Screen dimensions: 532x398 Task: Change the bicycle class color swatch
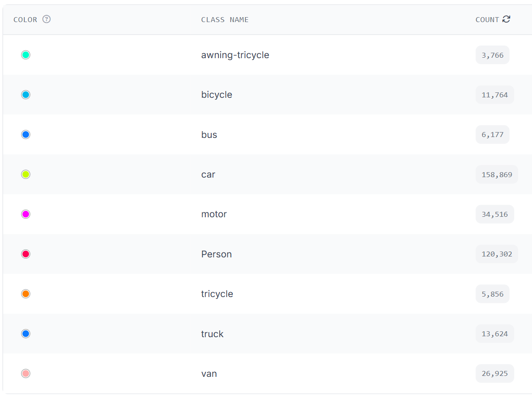(26, 95)
